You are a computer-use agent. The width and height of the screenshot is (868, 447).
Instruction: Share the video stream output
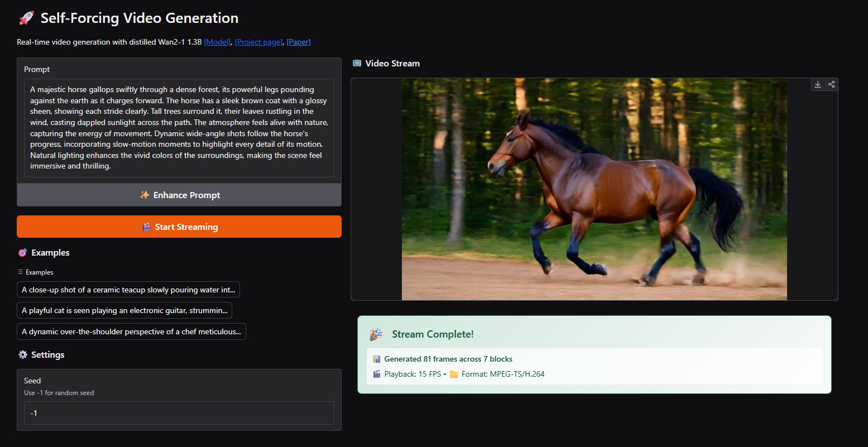pos(831,84)
